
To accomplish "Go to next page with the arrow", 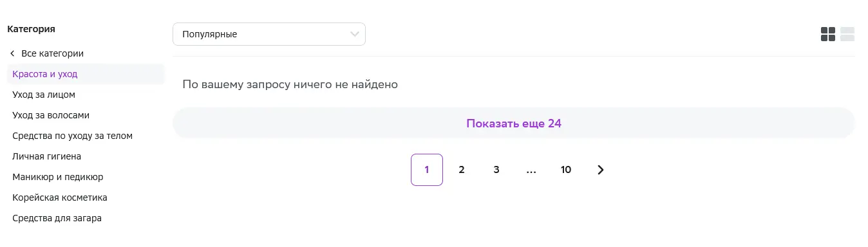I will click(601, 170).
